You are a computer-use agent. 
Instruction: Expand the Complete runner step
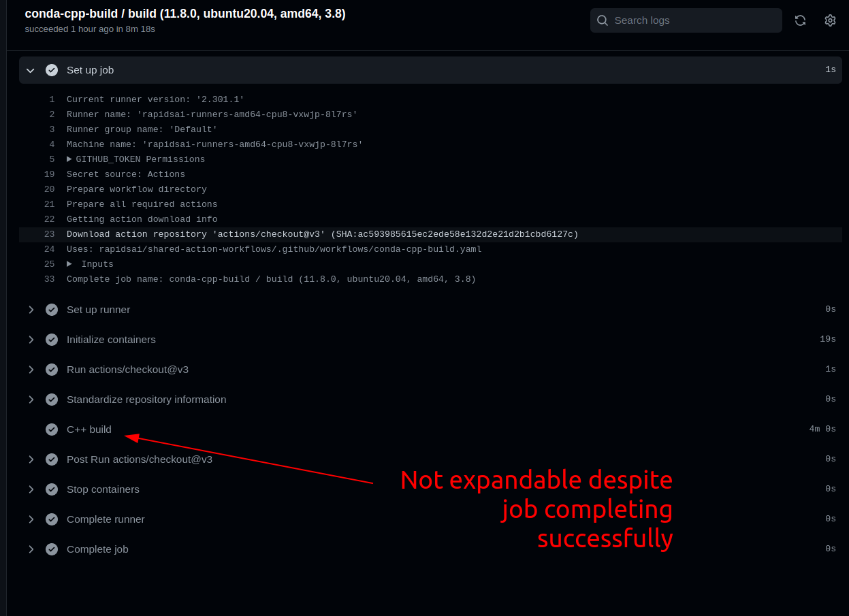point(31,519)
